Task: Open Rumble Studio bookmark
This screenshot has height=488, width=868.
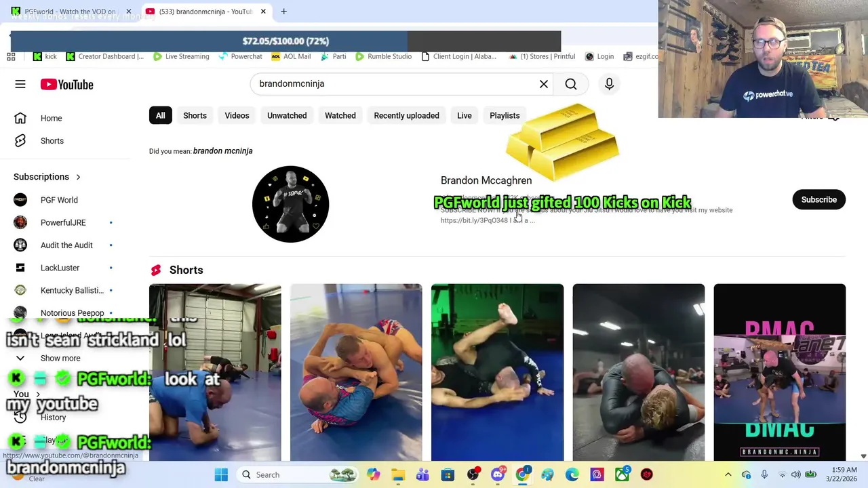Action: pyautogui.click(x=383, y=56)
